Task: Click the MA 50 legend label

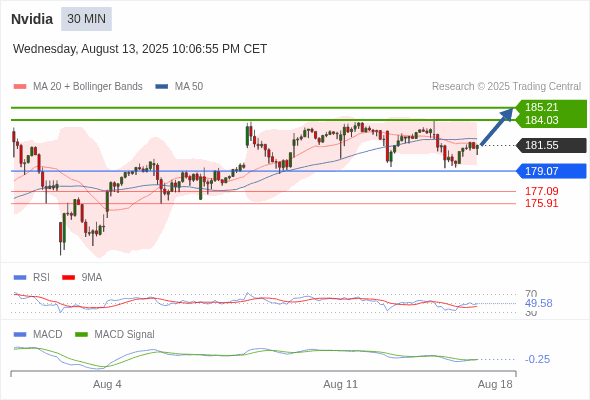Action: [x=189, y=87]
